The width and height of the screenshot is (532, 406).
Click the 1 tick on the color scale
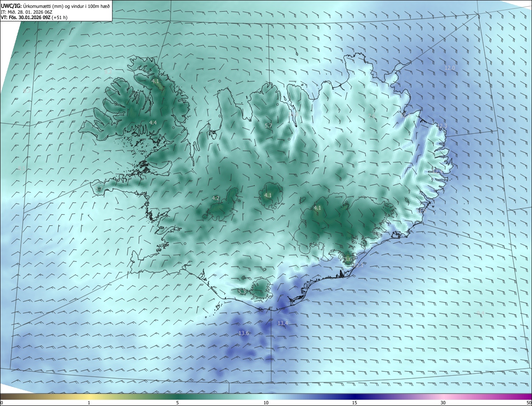click(89, 403)
